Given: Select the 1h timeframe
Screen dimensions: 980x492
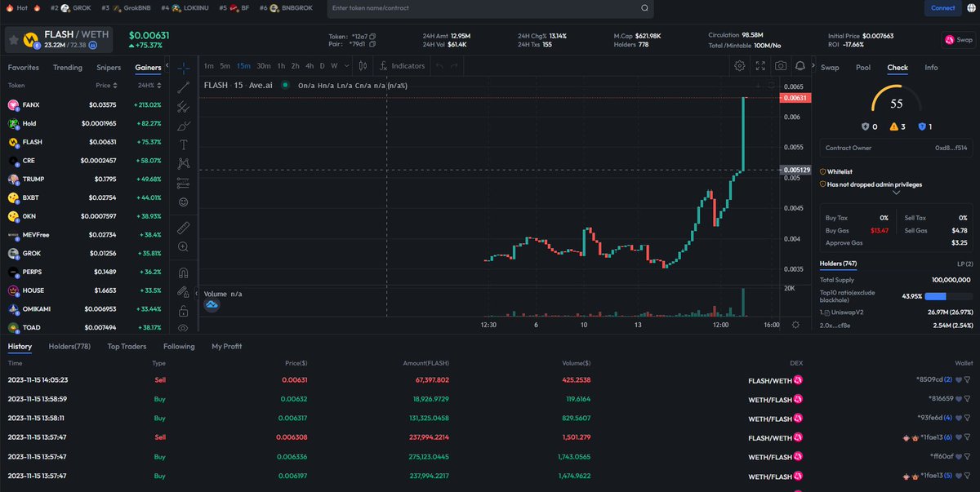Looking at the screenshot, I should click(281, 65).
